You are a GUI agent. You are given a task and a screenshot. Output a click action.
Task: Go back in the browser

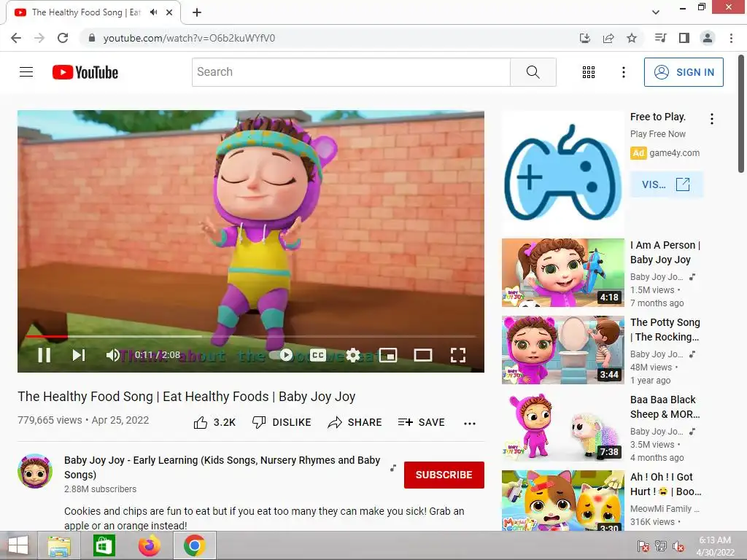(x=16, y=38)
